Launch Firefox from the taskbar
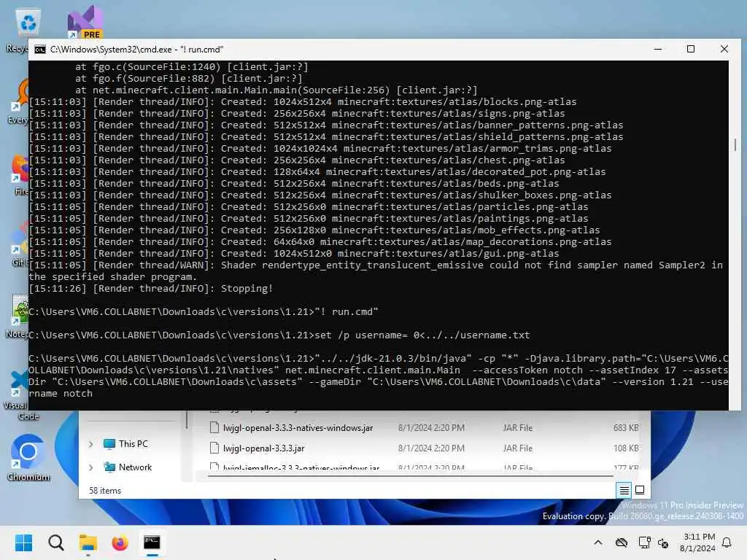Screen dimensions: 747x560 coord(120,542)
